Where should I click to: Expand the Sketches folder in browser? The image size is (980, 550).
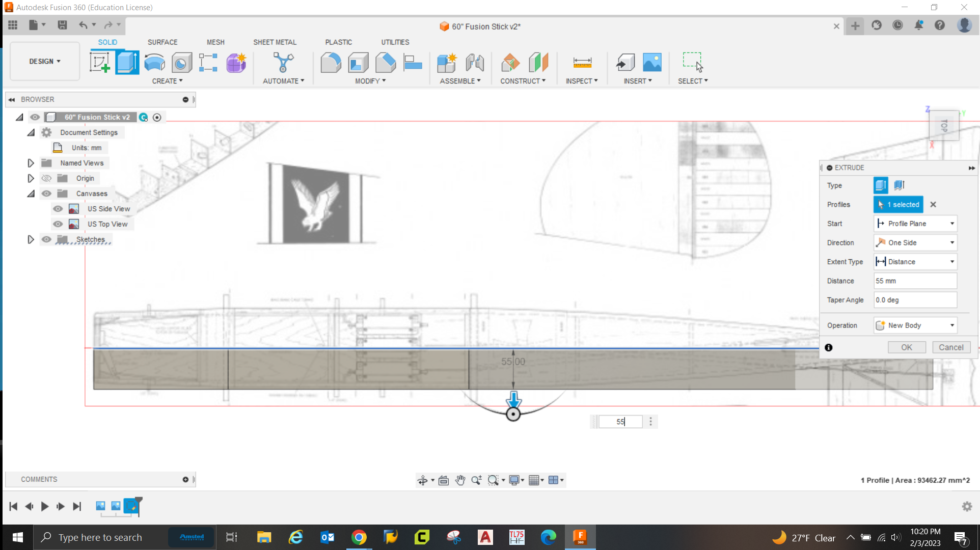pyautogui.click(x=31, y=239)
